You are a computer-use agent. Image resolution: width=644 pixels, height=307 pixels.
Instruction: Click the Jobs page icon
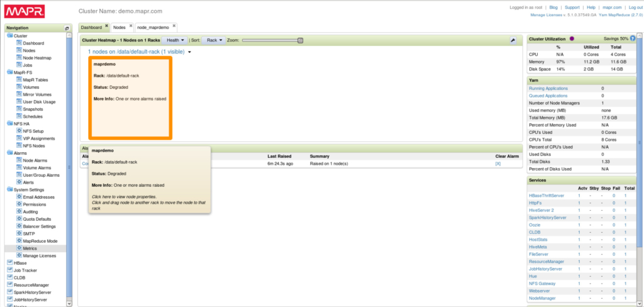pos(19,65)
